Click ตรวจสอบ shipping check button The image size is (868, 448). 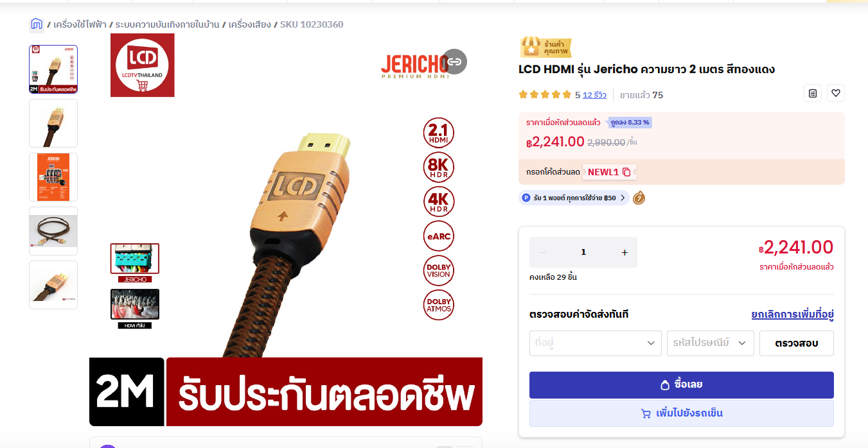[797, 343]
